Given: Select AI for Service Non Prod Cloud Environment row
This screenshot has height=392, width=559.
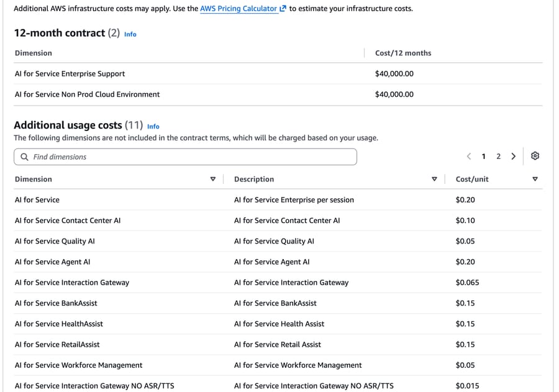Looking at the screenshot, I should click(278, 94).
